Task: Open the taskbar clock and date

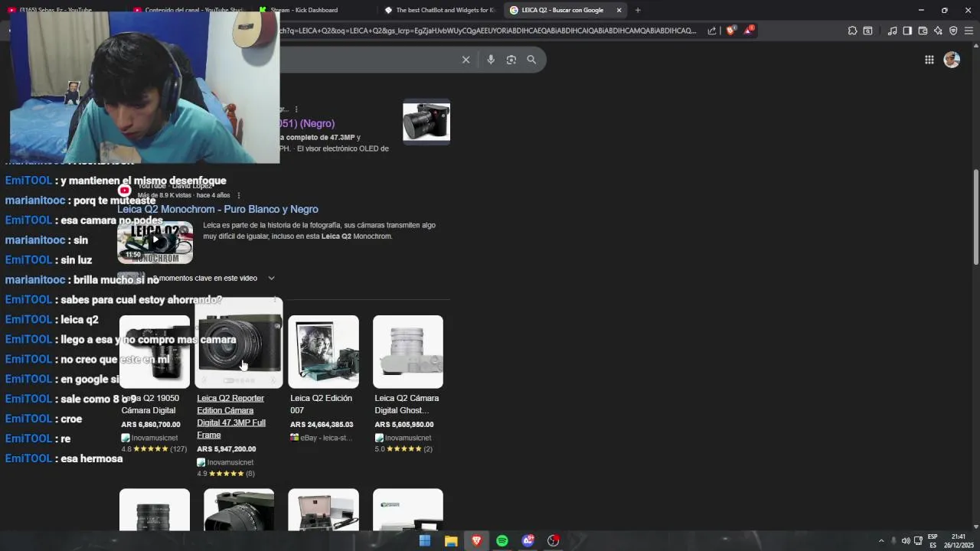Action: point(958,541)
